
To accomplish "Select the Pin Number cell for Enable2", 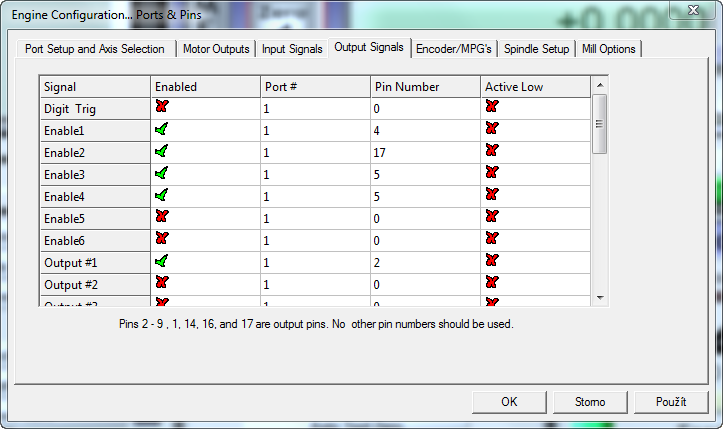I will pyautogui.click(x=424, y=152).
